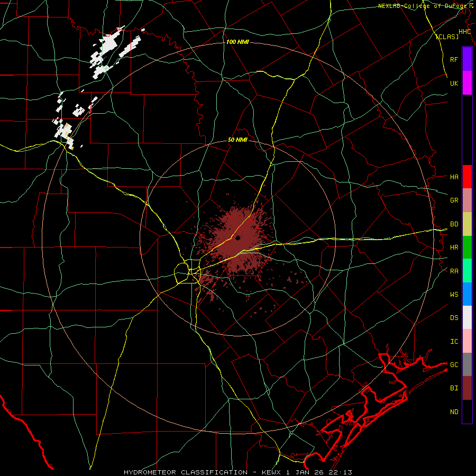476x476 pixels.
Task: Click the [CLAS] units label
Action: pyautogui.click(x=447, y=36)
